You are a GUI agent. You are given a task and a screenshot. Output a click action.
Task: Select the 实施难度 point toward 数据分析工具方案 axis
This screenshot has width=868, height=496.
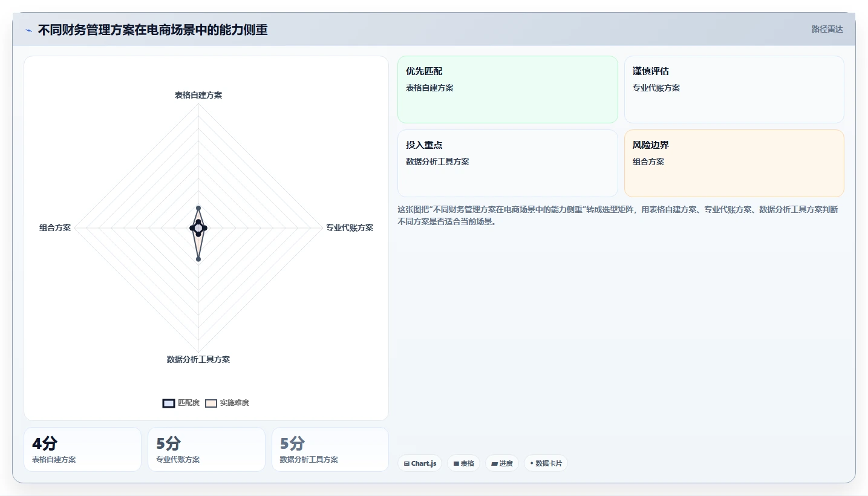pos(198,259)
